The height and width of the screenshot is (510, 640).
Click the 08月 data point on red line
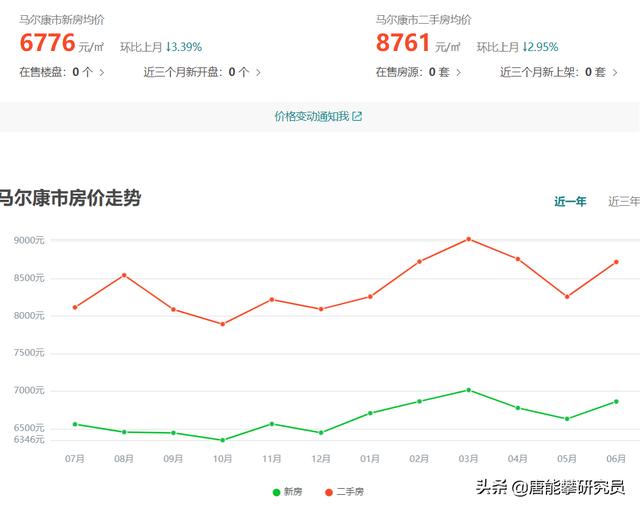tap(124, 275)
